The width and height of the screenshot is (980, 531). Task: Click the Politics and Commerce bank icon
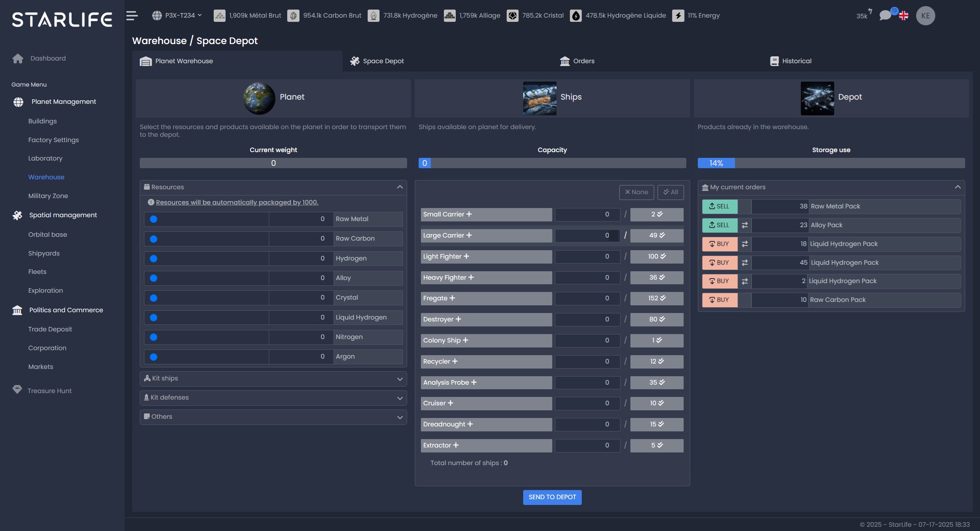pos(17,310)
